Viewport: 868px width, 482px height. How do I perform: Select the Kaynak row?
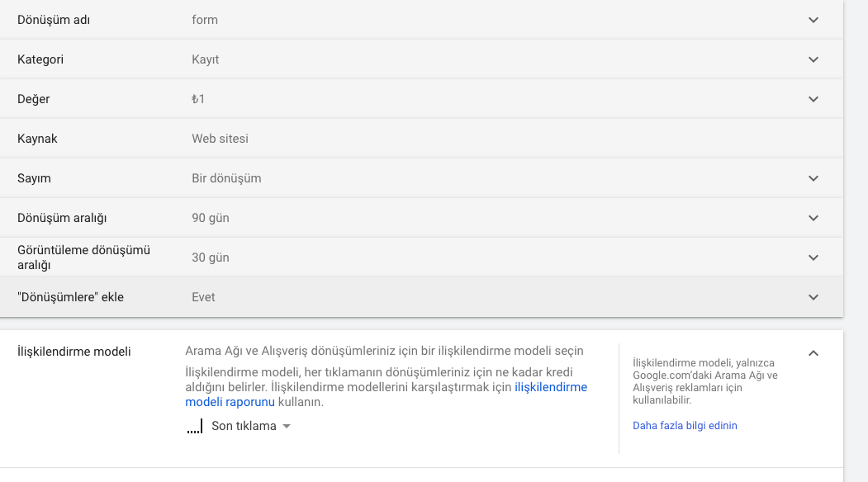421,139
